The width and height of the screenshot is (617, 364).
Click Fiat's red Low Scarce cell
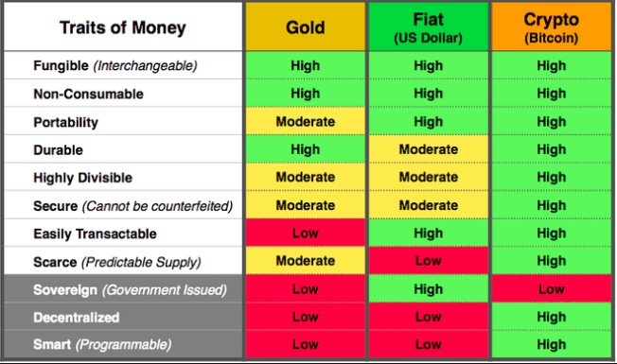tap(428, 261)
